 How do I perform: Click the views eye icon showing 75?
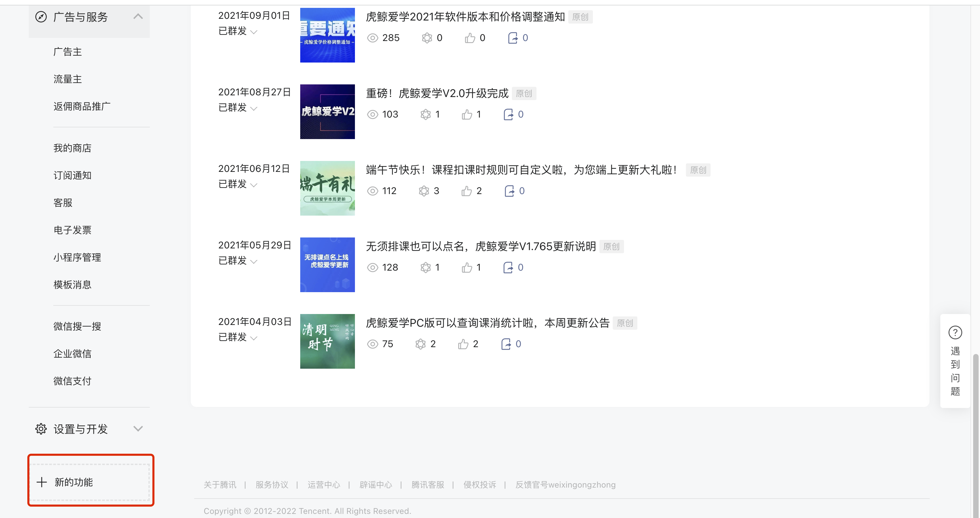(x=372, y=344)
